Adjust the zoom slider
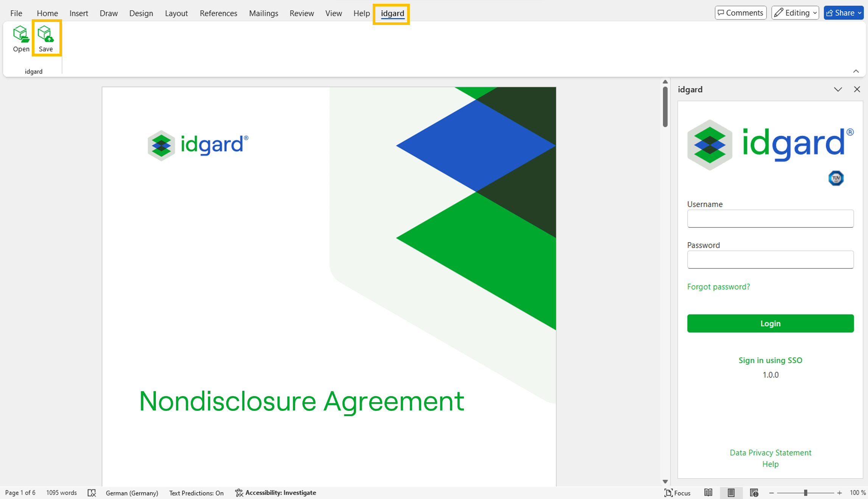Image resolution: width=868 pixels, height=499 pixels. (x=806, y=493)
